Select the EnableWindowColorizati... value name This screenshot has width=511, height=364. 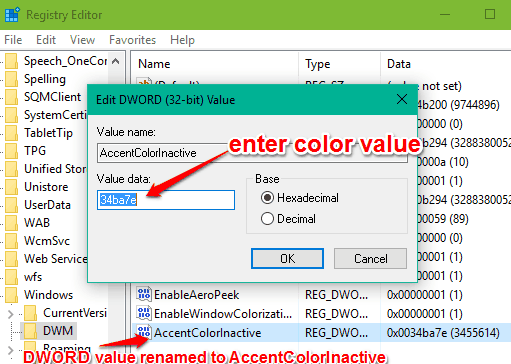tap(223, 314)
